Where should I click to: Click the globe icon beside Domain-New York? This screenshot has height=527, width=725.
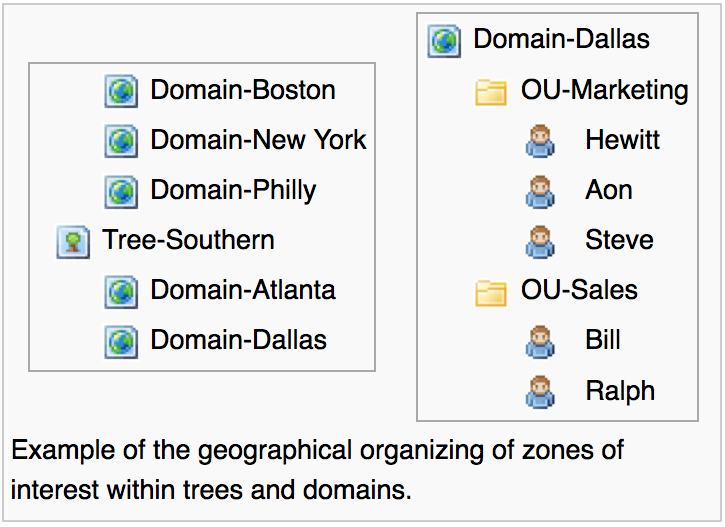[121, 141]
